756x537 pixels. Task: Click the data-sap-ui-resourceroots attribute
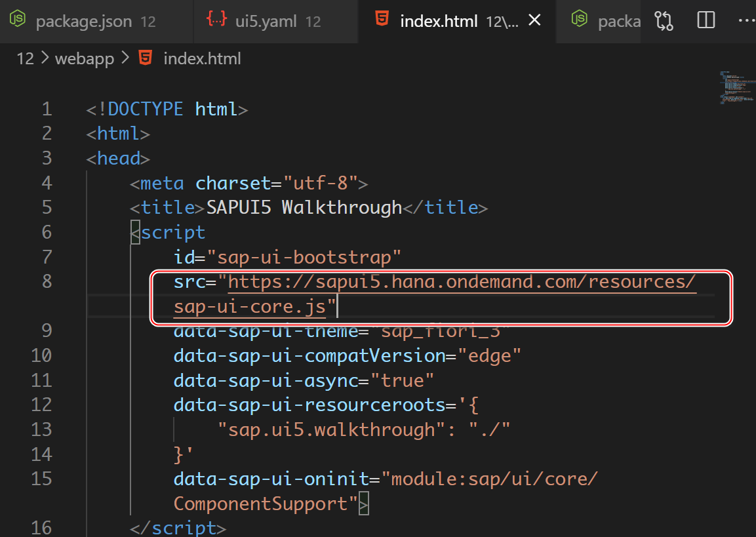click(309, 405)
